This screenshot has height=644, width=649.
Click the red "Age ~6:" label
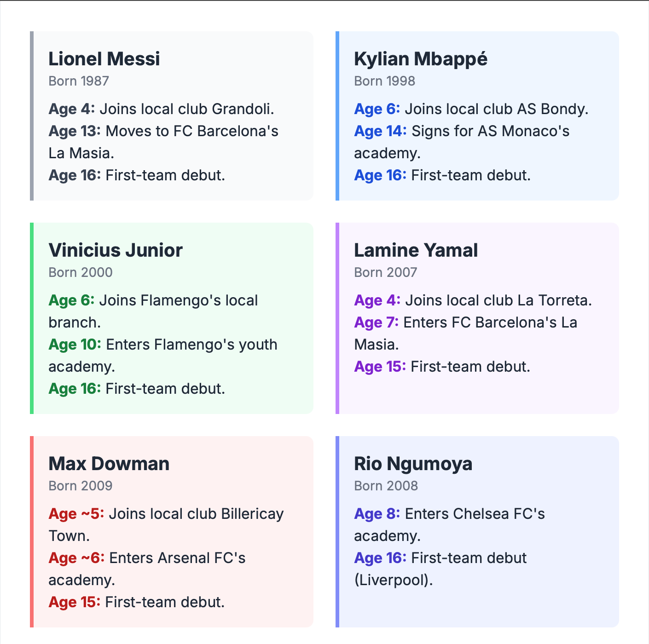76,558
